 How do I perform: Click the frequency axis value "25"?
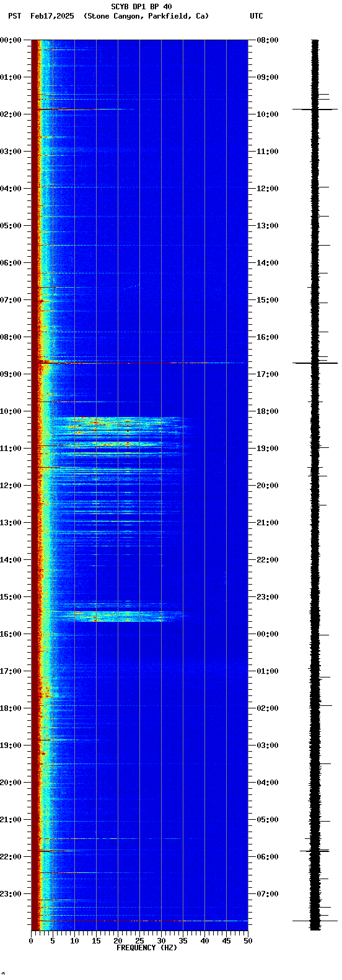coord(139,941)
